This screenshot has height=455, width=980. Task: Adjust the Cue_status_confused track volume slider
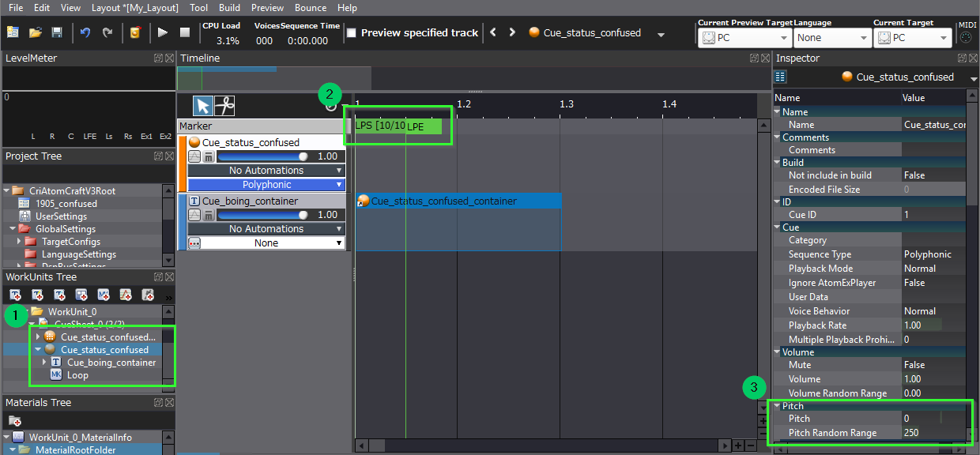point(263,156)
